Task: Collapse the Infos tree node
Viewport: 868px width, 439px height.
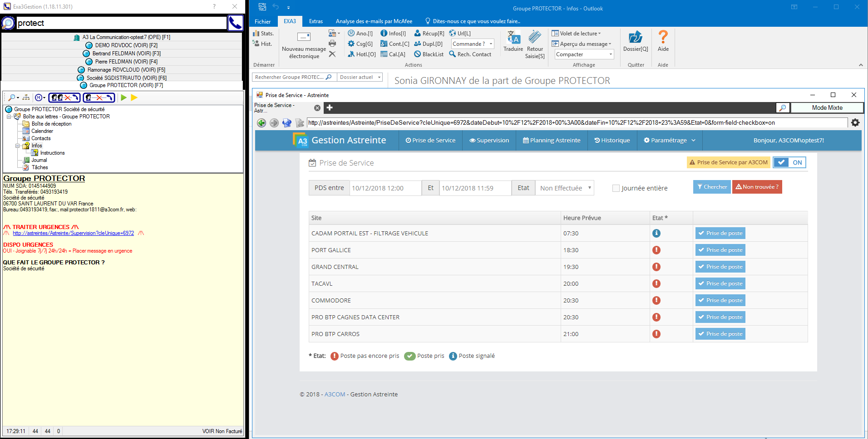Action: click(18, 146)
